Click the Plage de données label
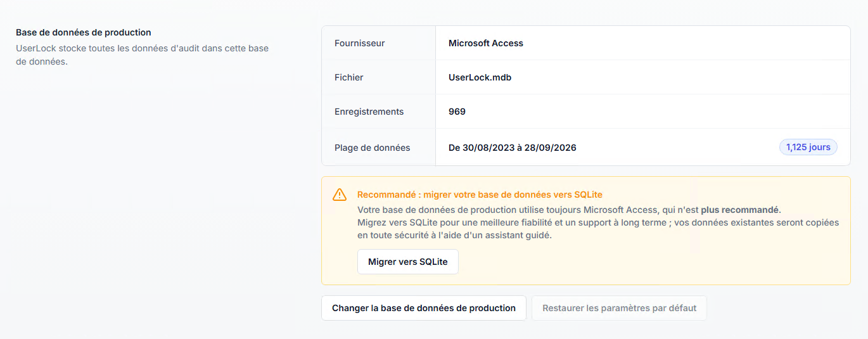This screenshot has height=339, width=868. pyautogui.click(x=373, y=148)
